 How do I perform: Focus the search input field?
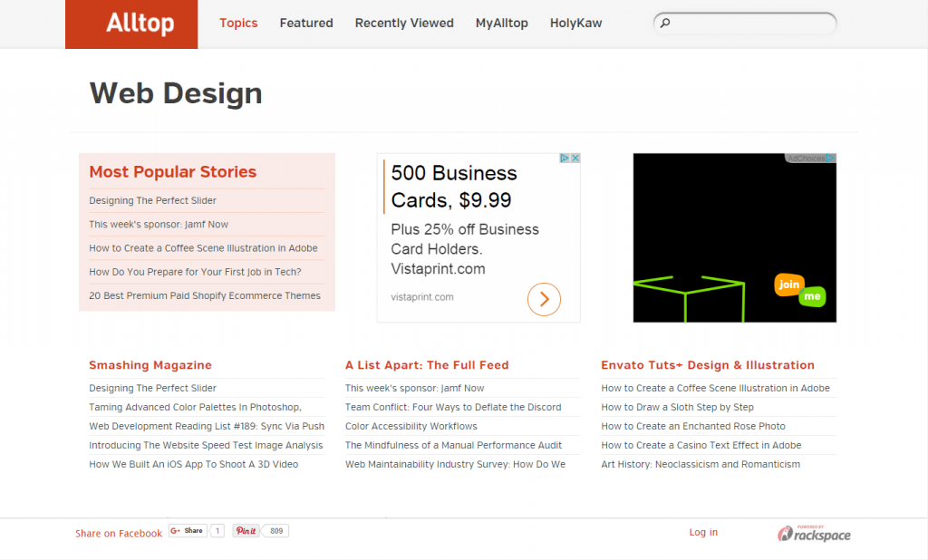[745, 23]
